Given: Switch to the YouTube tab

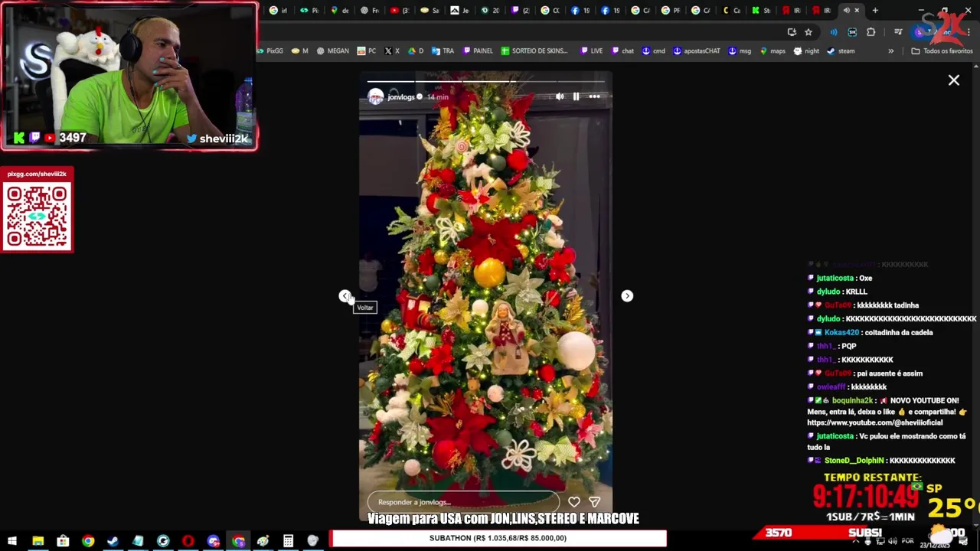Looking at the screenshot, I should click(x=400, y=11).
